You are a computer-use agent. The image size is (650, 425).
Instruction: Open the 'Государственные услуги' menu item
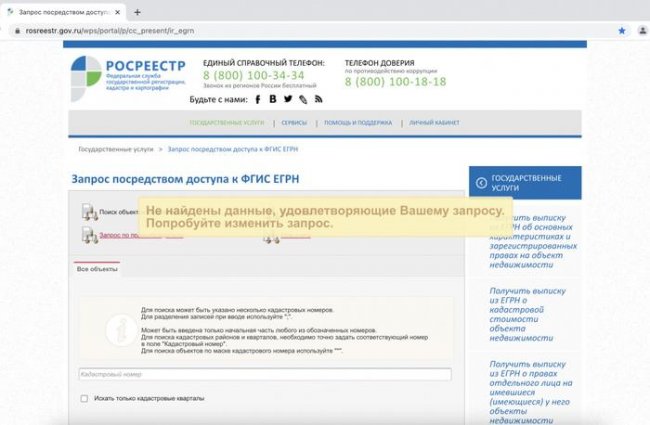(227, 123)
